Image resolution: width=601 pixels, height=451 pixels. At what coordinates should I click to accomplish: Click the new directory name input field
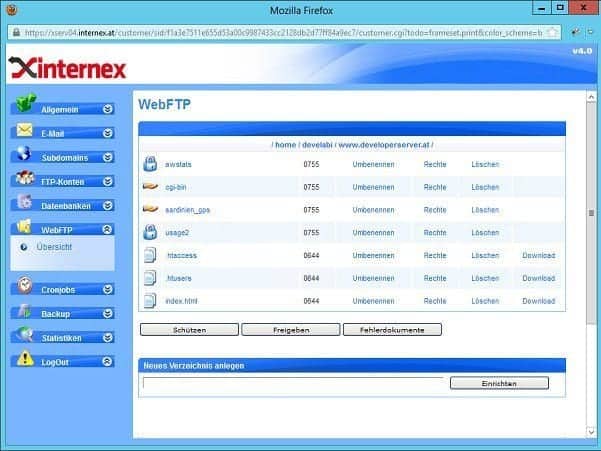click(292, 383)
